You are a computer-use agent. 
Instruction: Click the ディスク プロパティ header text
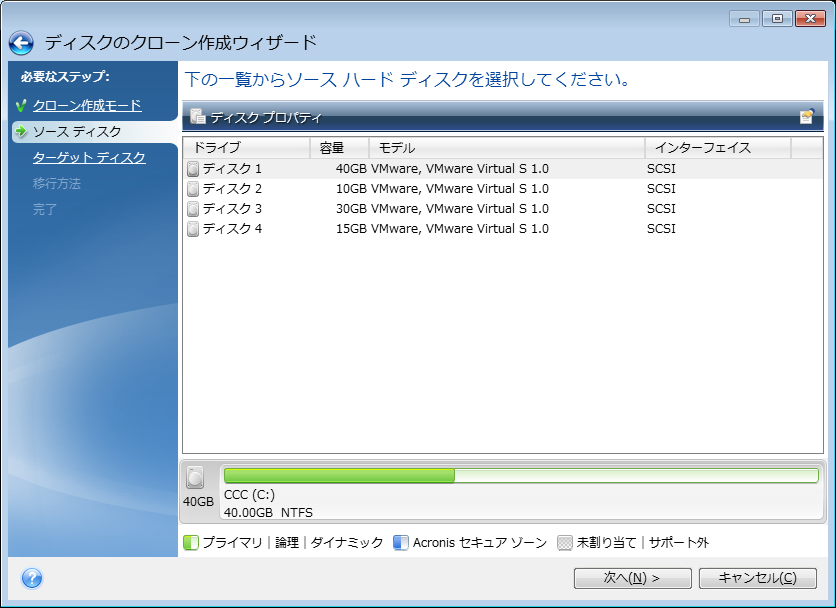(266, 117)
